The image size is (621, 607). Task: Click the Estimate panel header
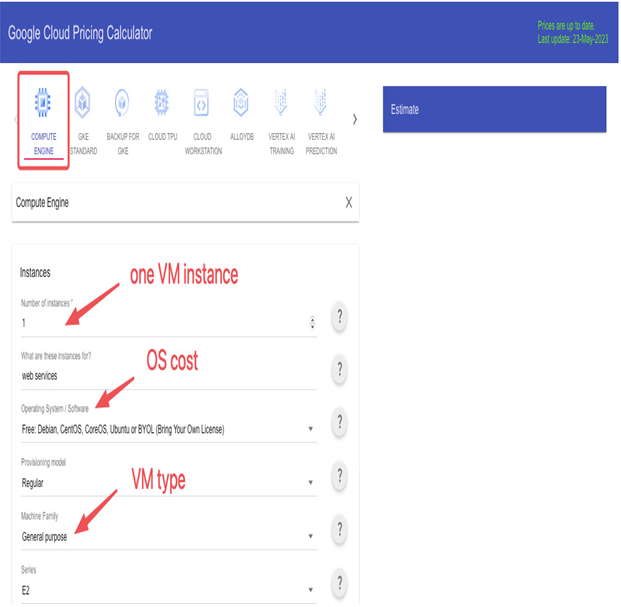pos(494,109)
